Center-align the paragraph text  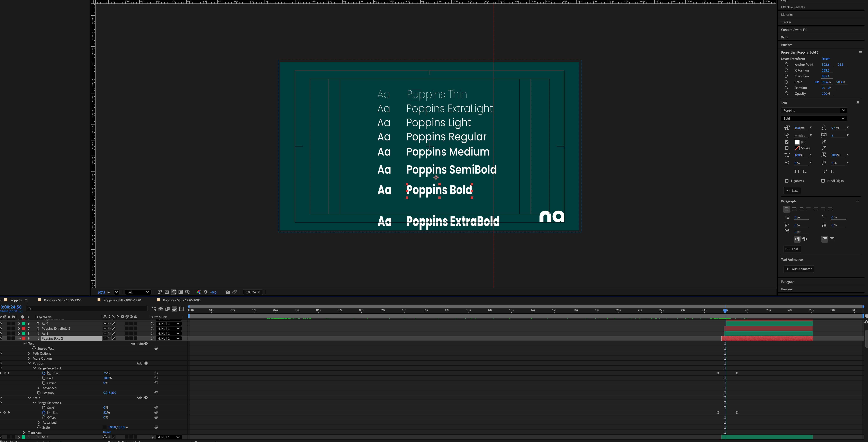point(794,209)
